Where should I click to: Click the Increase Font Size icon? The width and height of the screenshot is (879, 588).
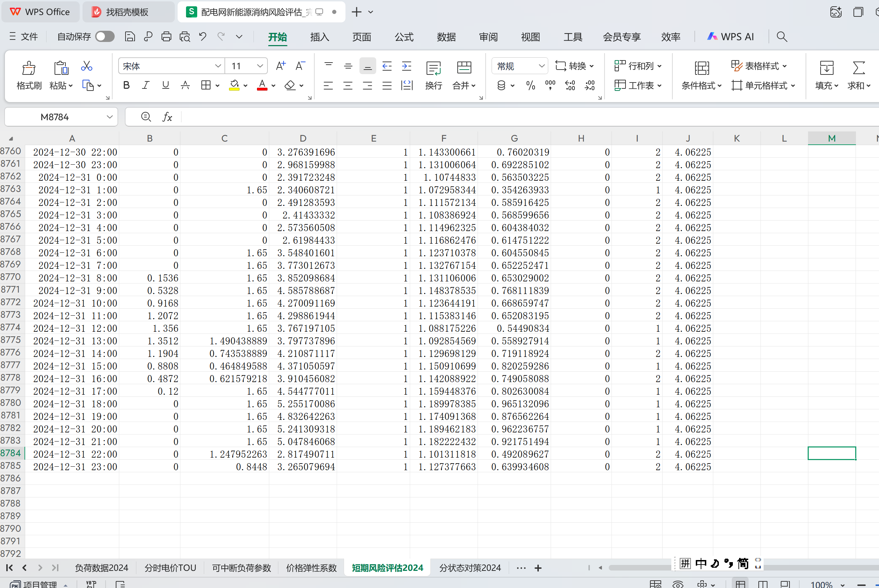[x=280, y=66]
